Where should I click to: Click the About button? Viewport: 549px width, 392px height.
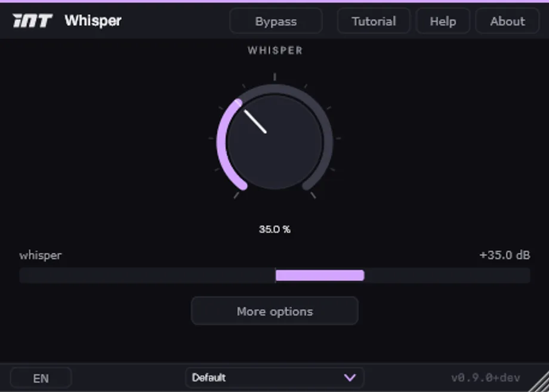(x=507, y=21)
